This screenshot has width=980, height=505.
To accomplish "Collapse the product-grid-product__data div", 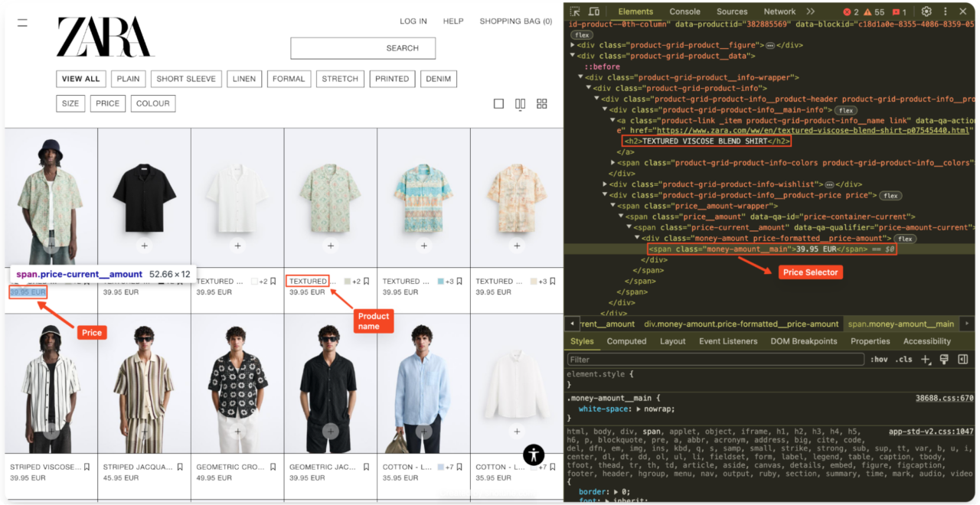I will (573, 56).
